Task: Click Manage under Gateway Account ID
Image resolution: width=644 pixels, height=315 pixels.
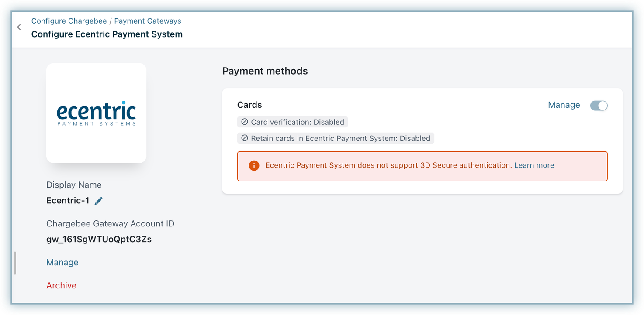Action: tap(62, 262)
